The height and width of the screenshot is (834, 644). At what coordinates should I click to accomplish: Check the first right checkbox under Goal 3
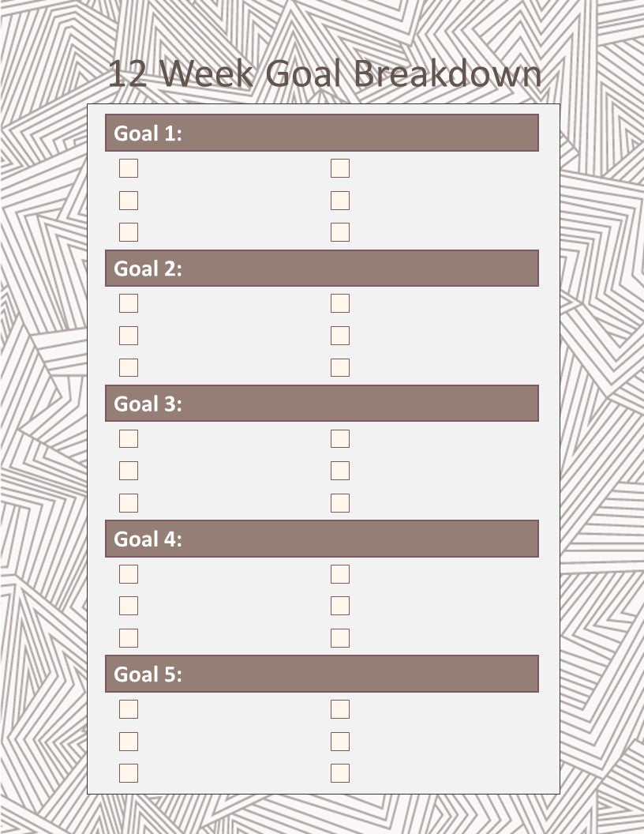click(x=340, y=439)
